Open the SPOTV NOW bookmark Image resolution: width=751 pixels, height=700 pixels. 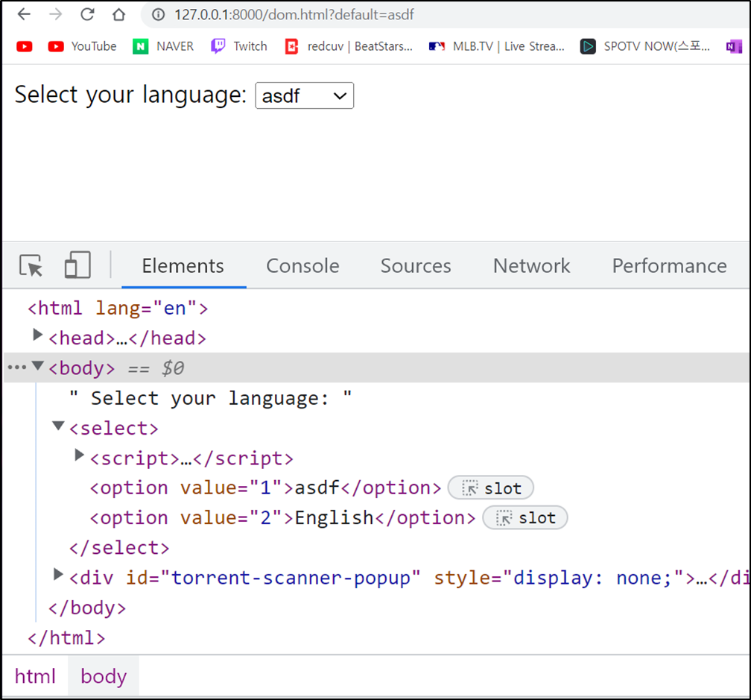click(x=644, y=46)
